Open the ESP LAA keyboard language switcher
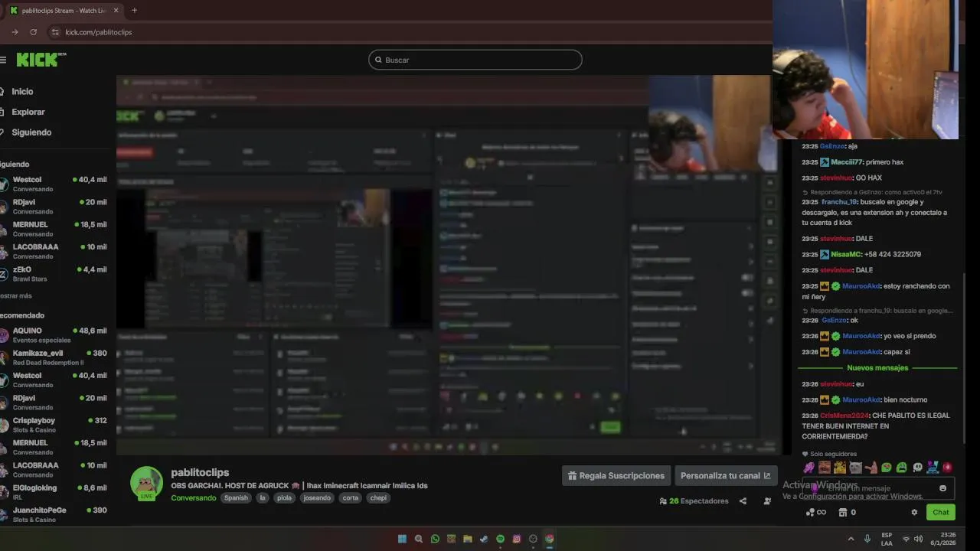 [887, 539]
